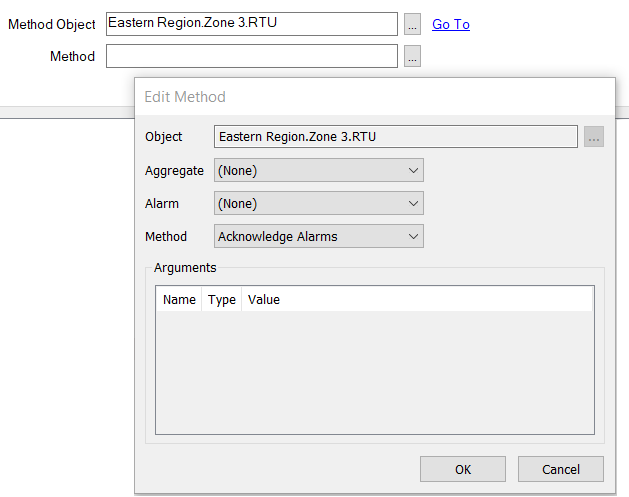The width and height of the screenshot is (629, 497).
Task: Click the Arguments group label
Action: click(x=185, y=267)
